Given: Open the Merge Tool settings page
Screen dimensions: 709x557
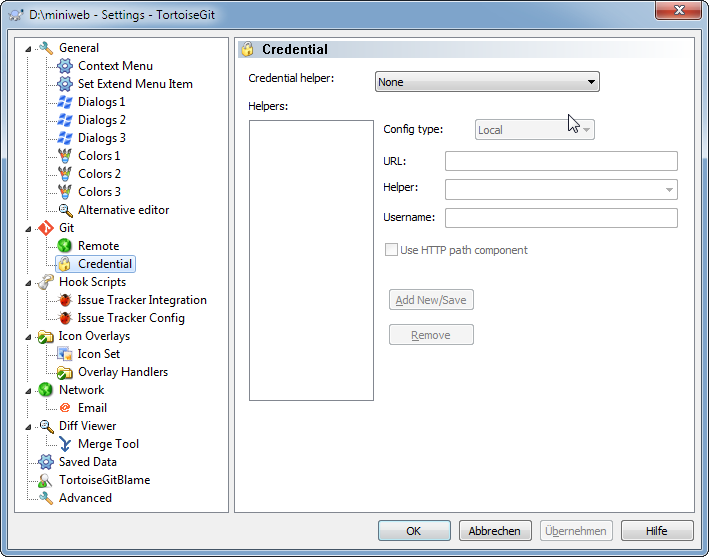Looking at the screenshot, I should tap(109, 444).
